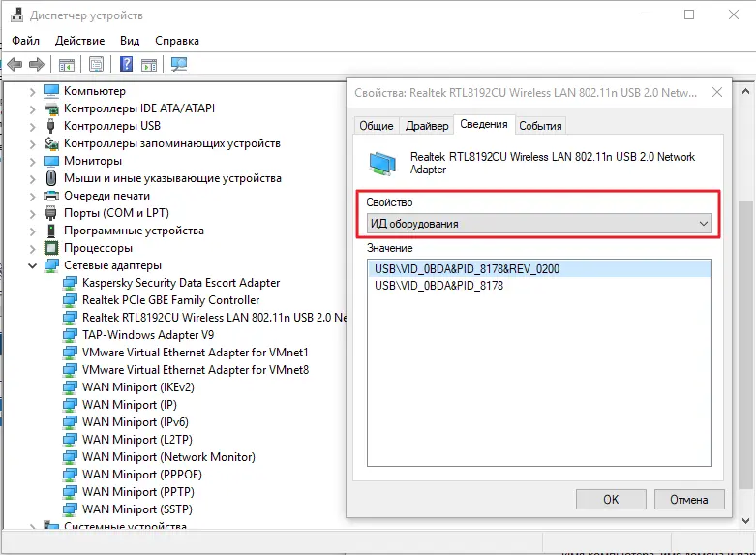Click the Сетевые адаптеры category icon
This screenshot has width=756, height=555.
[51, 265]
